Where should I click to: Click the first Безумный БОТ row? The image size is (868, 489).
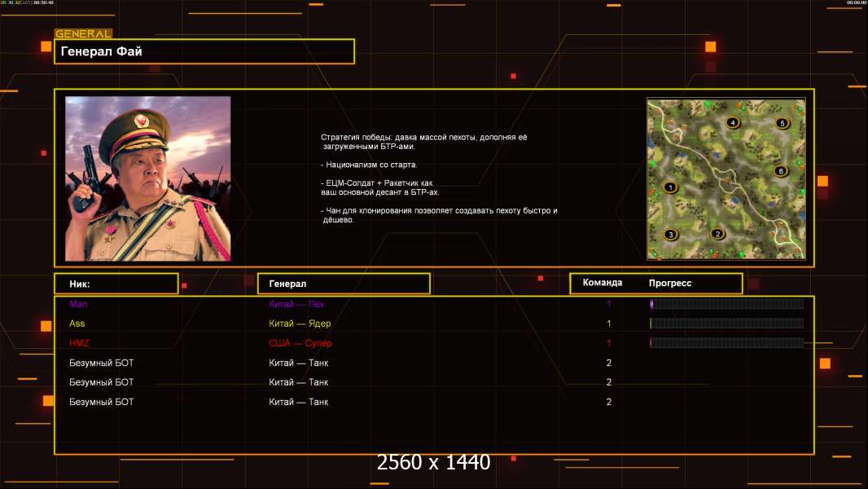tap(101, 363)
